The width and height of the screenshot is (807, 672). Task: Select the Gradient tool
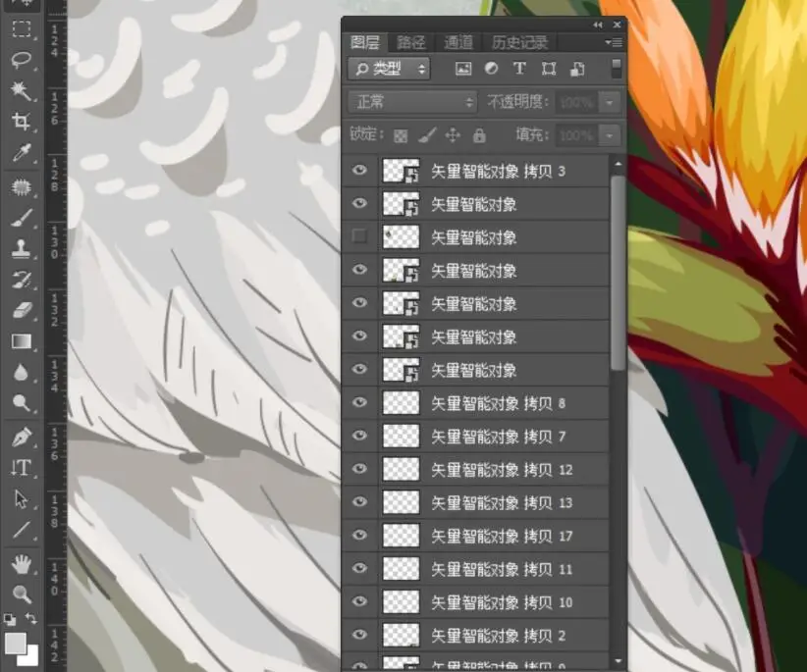click(21, 341)
